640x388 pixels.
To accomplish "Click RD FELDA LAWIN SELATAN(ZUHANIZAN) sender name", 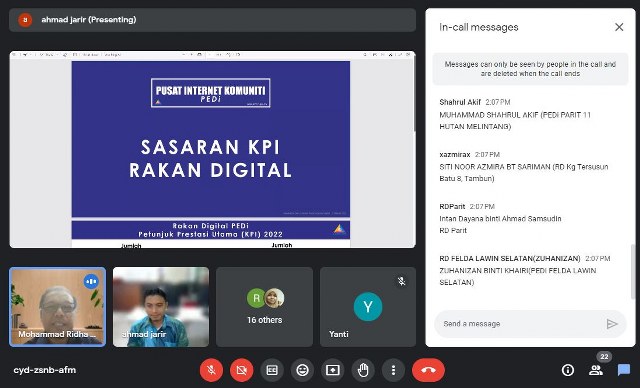I will pos(510,258).
